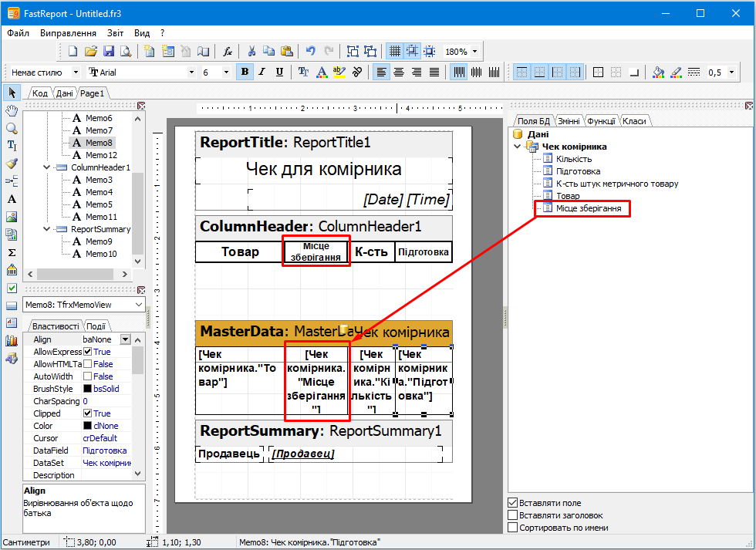Open the Arial font name dropdown
Screen dimensions: 756x550
[x=192, y=72]
